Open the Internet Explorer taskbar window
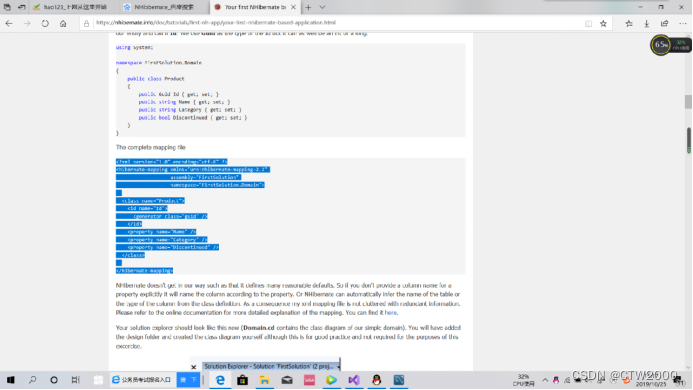The image size is (693, 390). coord(142,380)
